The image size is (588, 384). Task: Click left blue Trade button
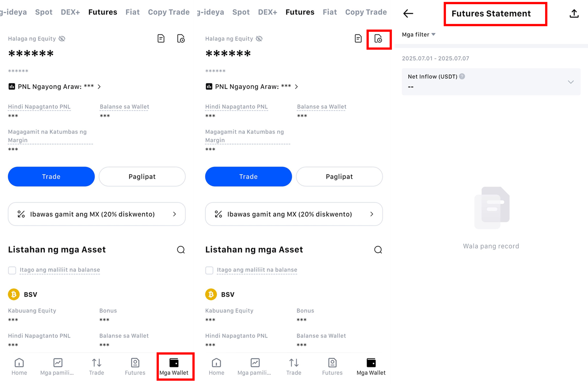[x=51, y=177]
